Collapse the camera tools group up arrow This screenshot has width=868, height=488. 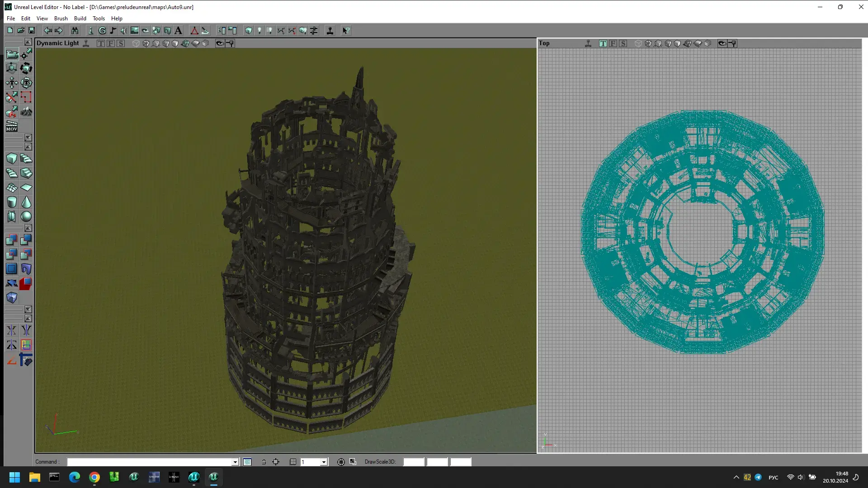point(28,42)
